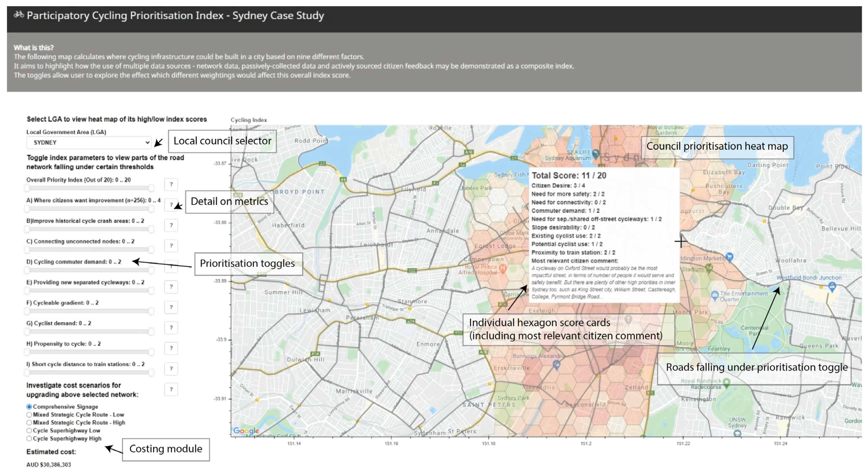Open the Local Government Area dropdown

pyautogui.click(x=89, y=143)
